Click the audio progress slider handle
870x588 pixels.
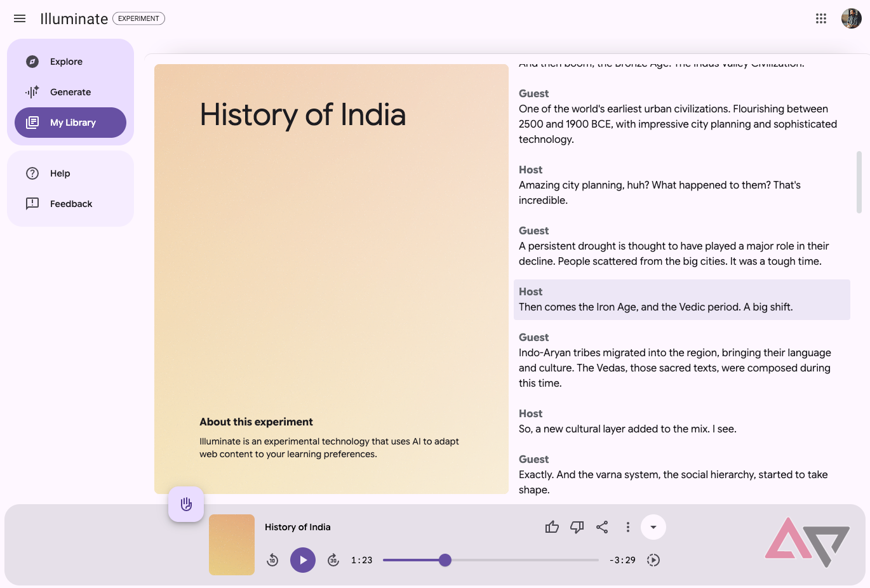click(x=445, y=560)
